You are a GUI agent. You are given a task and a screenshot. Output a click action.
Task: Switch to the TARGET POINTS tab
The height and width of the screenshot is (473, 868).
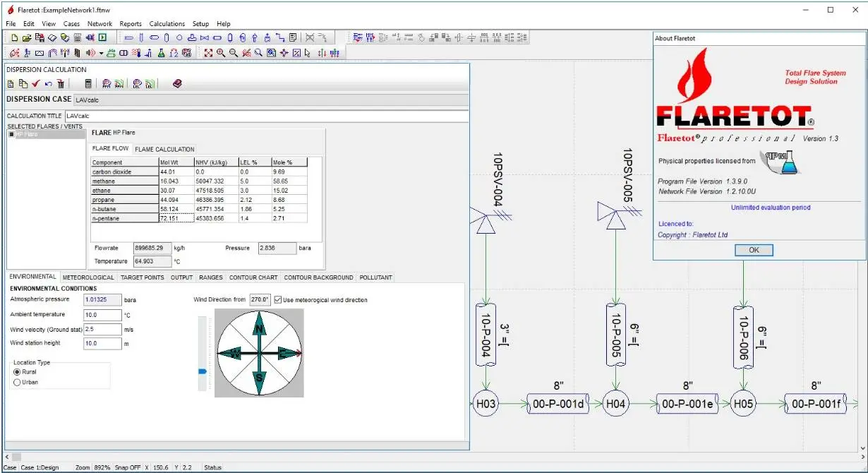(x=142, y=277)
